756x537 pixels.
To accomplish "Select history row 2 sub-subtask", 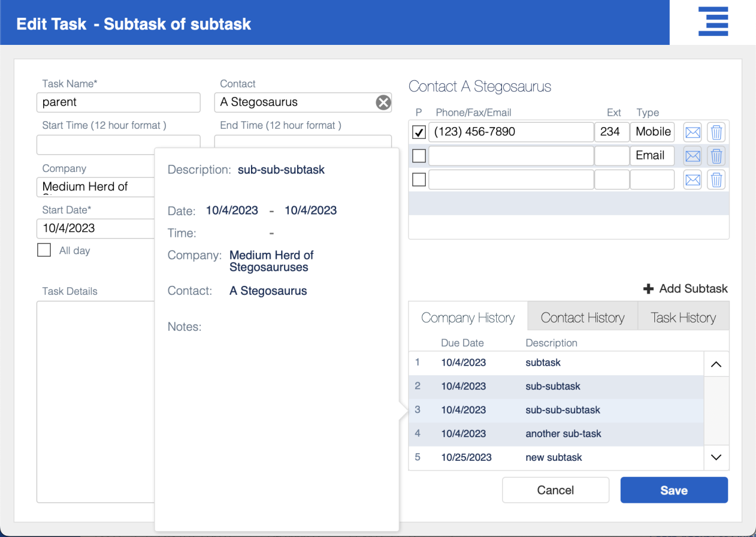I will pyautogui.click(x=556, y=386).
